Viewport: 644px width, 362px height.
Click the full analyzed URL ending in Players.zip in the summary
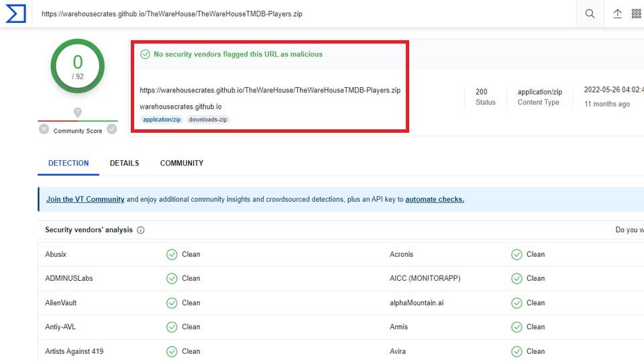pyautogui.click(x=270, y=90)
